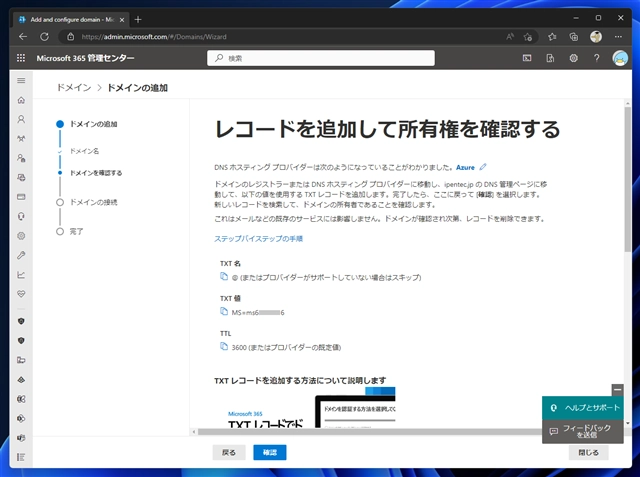Open the help question mark in header
Image resolution: width=640 pixels, height=477 pixels.
597,58
